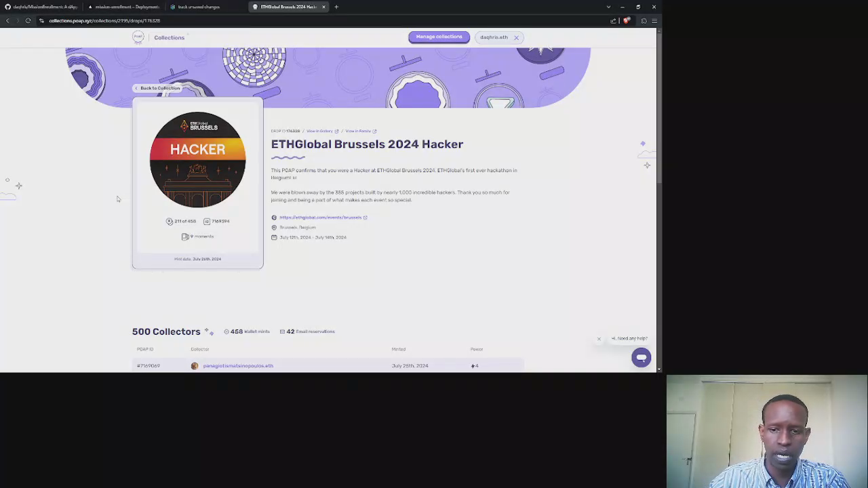Click the 'Power' column header
Screen dimensions: 868x488
point(477,349)
